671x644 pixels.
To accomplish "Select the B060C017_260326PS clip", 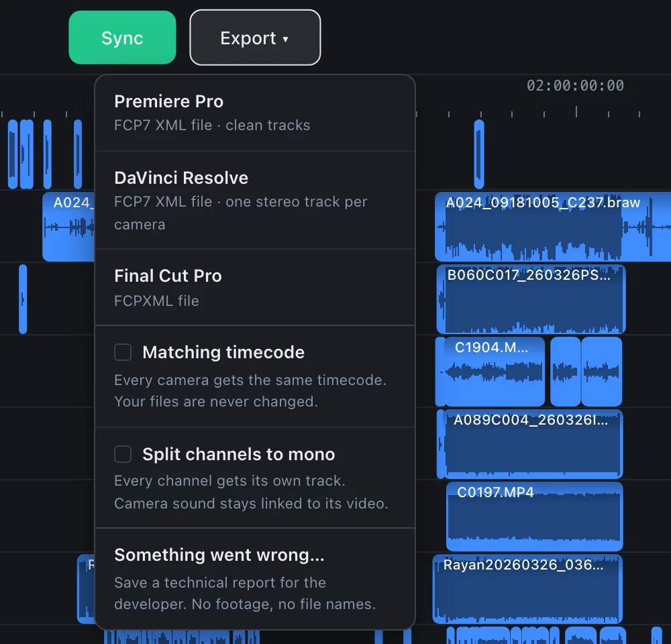I will (x=531, y=299).
